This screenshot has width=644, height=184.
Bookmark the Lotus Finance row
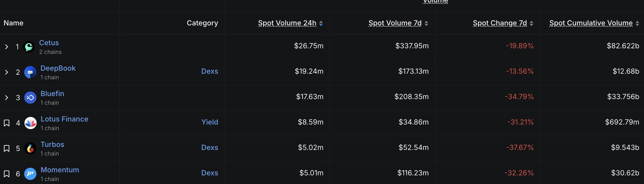click(7, 123)
